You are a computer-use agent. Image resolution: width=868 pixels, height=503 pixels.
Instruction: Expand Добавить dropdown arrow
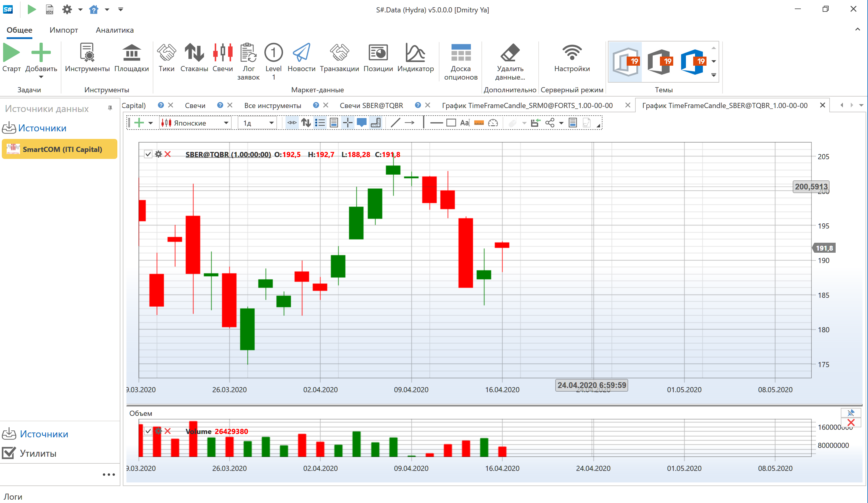coord(41,77)
